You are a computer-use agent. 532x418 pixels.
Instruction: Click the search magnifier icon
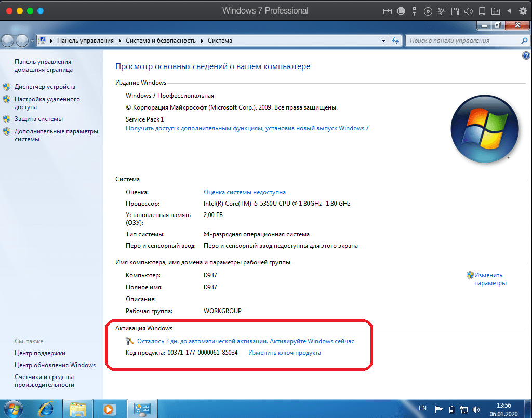[524, 41]
